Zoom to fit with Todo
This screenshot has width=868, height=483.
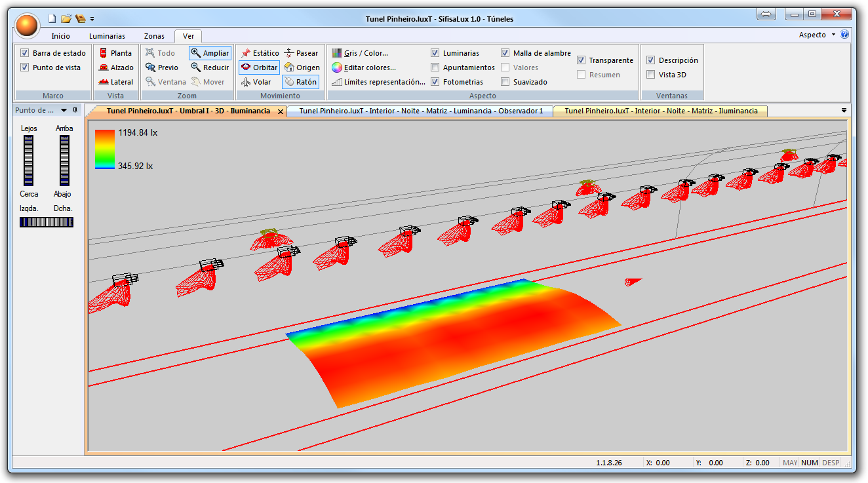[160, 53]
